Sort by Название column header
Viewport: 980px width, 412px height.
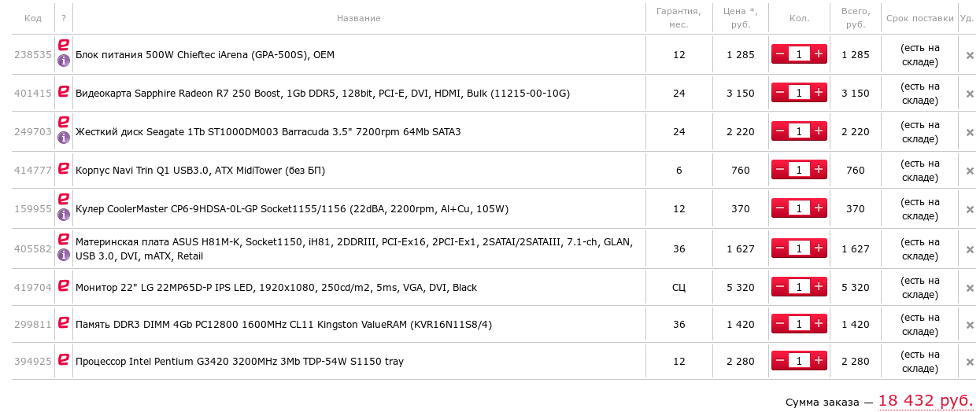click(x=358, y=18)
